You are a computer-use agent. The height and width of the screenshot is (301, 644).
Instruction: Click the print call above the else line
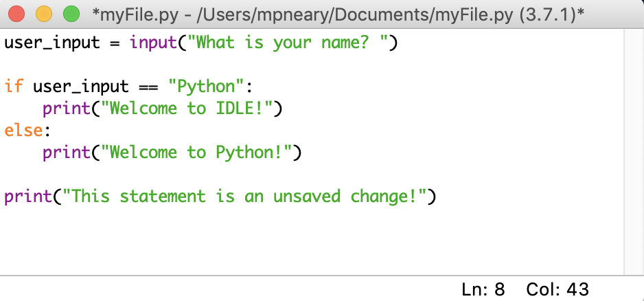(67, 109)
